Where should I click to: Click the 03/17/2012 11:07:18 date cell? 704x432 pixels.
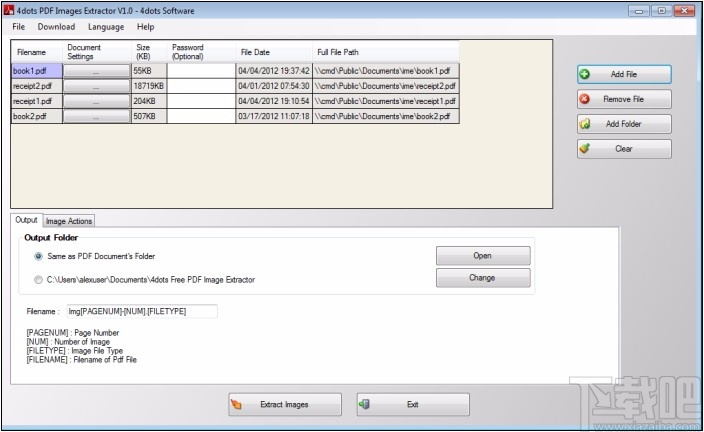pos(274,116)
